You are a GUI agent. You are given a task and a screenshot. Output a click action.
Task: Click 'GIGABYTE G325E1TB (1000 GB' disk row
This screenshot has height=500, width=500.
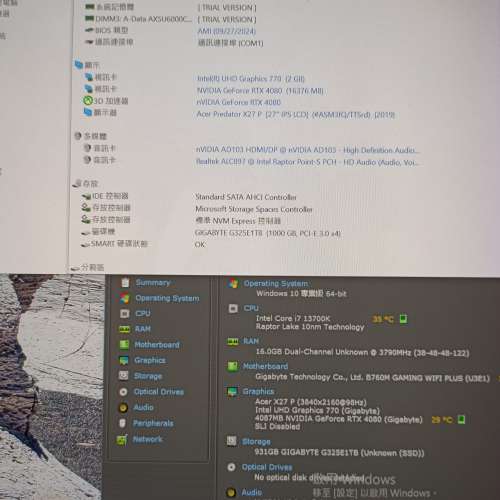pyautogui.click(x=267, y=233)
